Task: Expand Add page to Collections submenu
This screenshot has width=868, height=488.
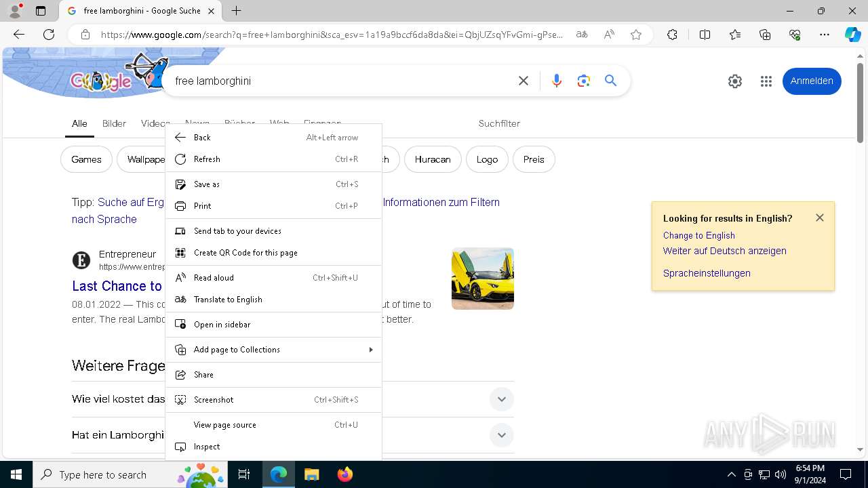Action: (273, 350)
